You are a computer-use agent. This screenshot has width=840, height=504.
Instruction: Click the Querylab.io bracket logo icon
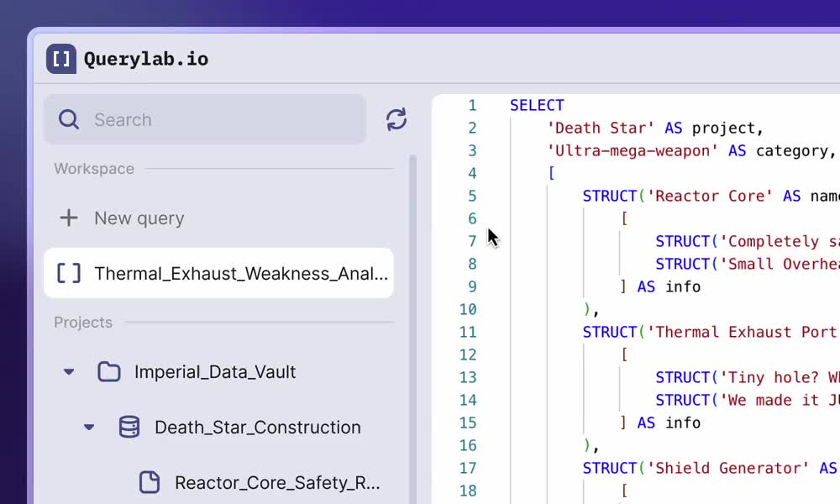pos(60,59)
